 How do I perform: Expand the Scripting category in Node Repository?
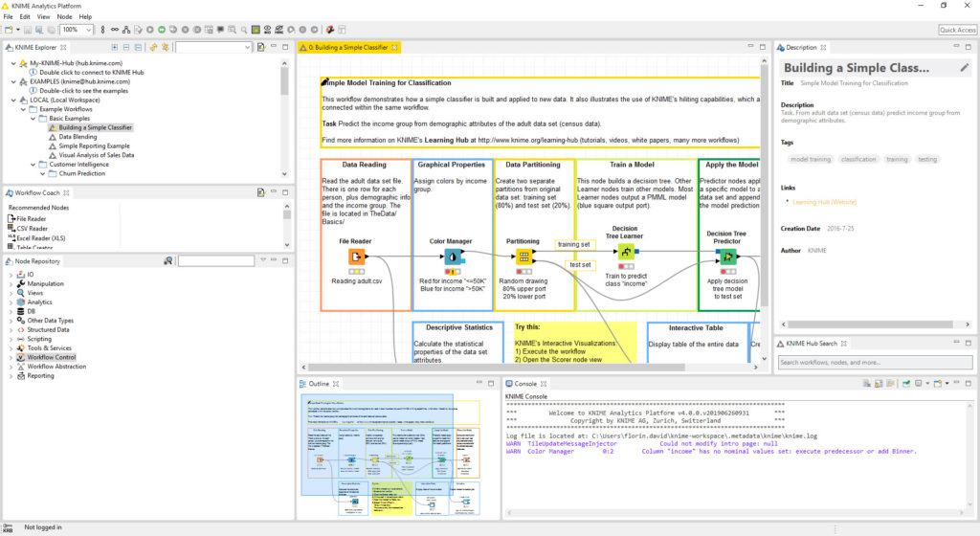[x=11, y=339]
